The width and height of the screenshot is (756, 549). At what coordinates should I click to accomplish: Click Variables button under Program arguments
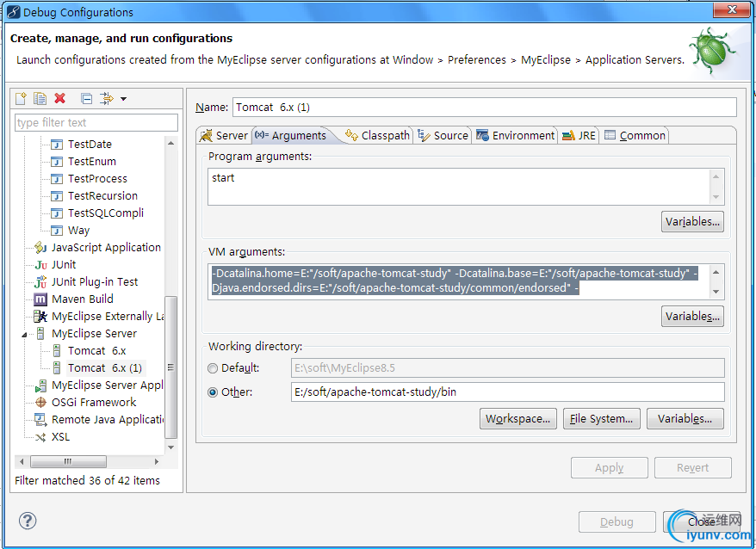coord(692,222)
